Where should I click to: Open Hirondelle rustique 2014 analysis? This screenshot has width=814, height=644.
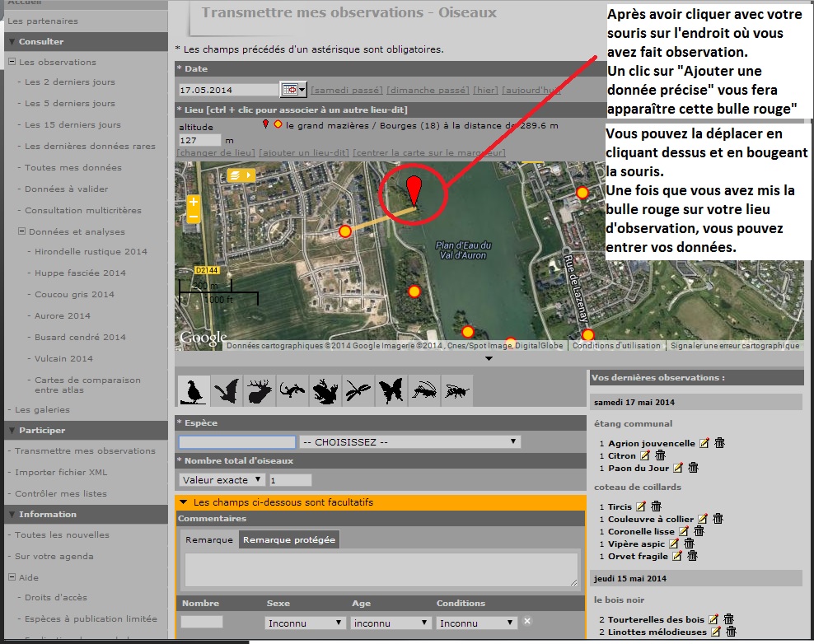coord(91,252)
